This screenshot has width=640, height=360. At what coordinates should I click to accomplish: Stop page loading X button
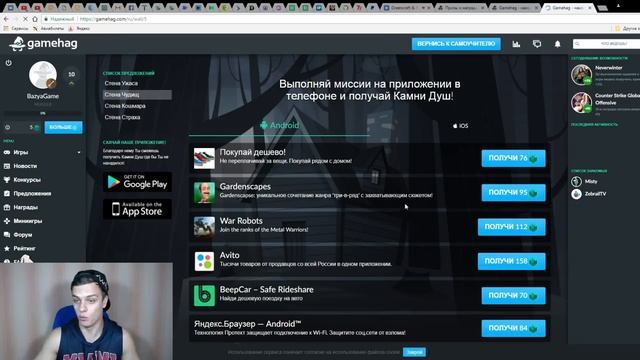25,19
